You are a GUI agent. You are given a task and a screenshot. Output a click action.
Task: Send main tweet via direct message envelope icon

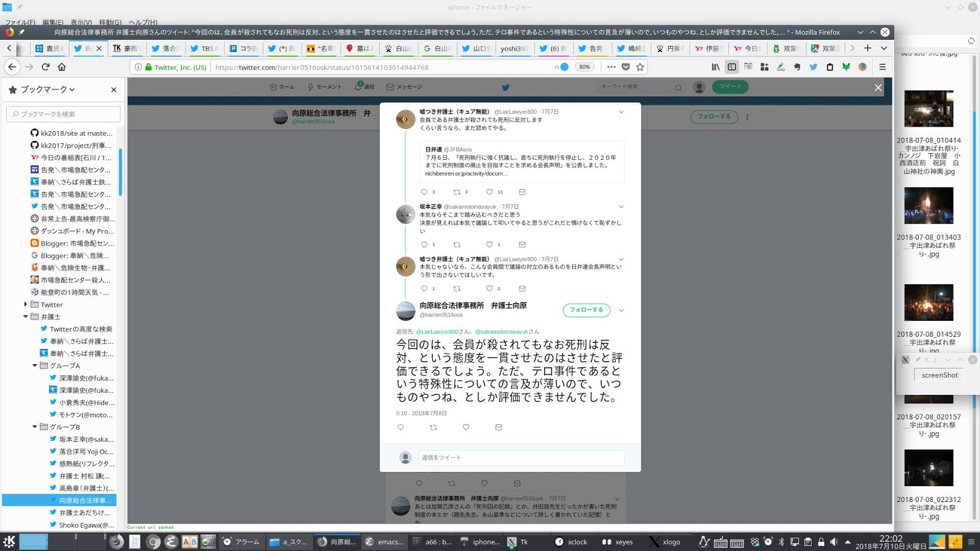[499, 427]
